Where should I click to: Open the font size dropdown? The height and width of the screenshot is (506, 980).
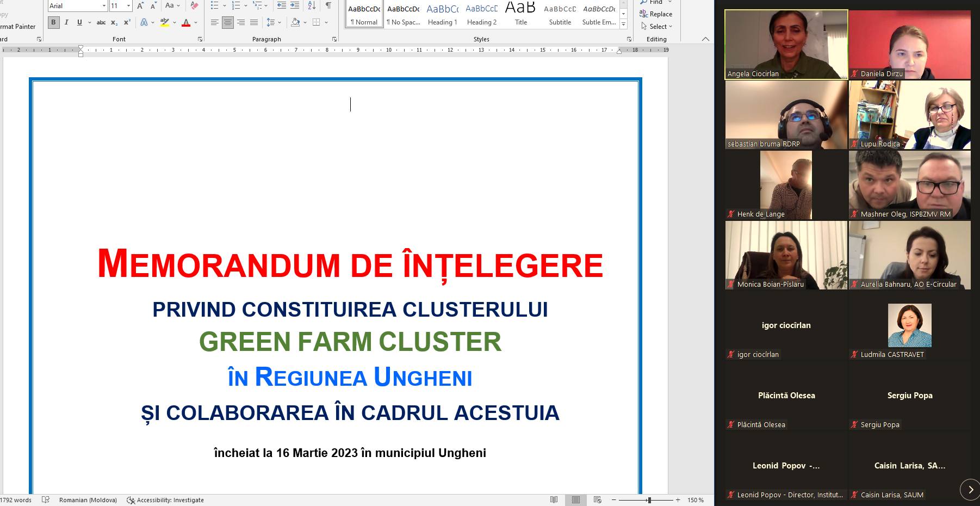(128, 6)
